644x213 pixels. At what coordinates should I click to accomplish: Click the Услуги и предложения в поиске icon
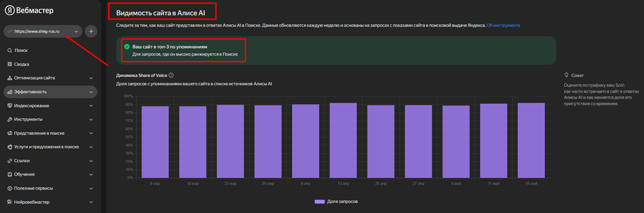click(10, 147)
